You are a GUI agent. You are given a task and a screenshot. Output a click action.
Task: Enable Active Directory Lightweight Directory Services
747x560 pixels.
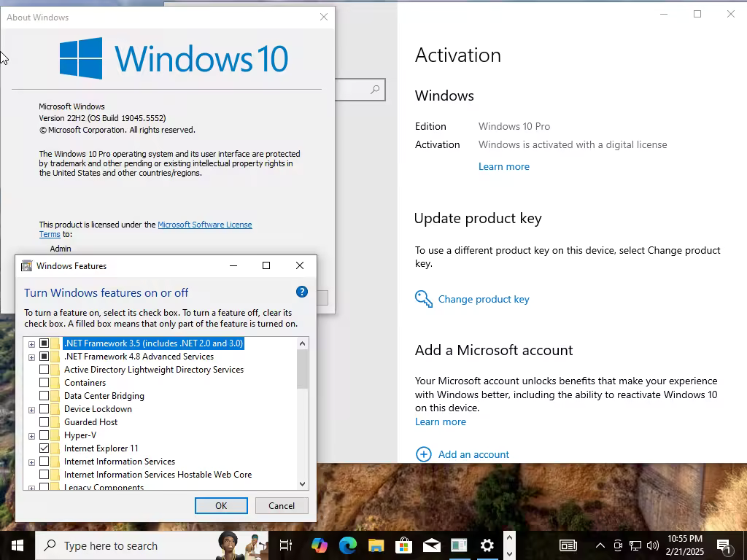(44, 370)
